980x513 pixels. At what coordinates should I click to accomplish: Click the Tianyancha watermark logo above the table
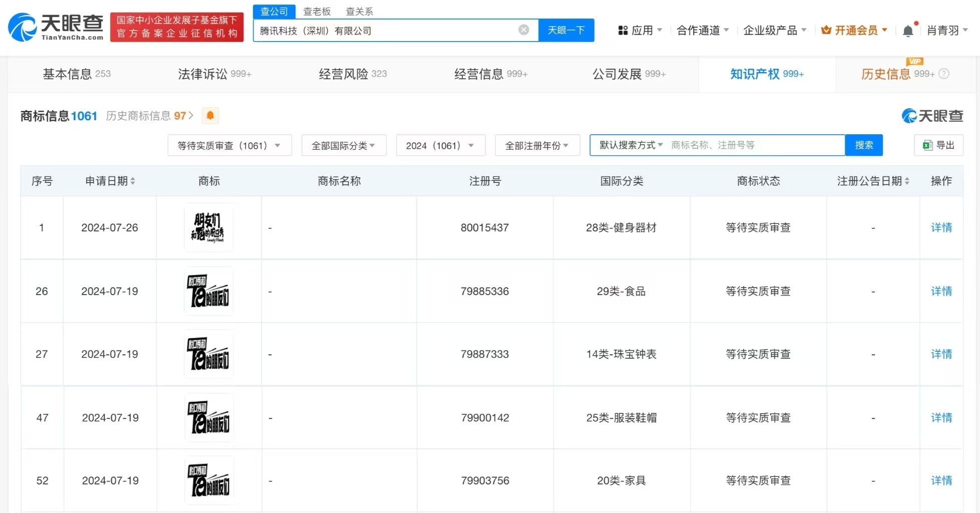(x=932, y=116)
